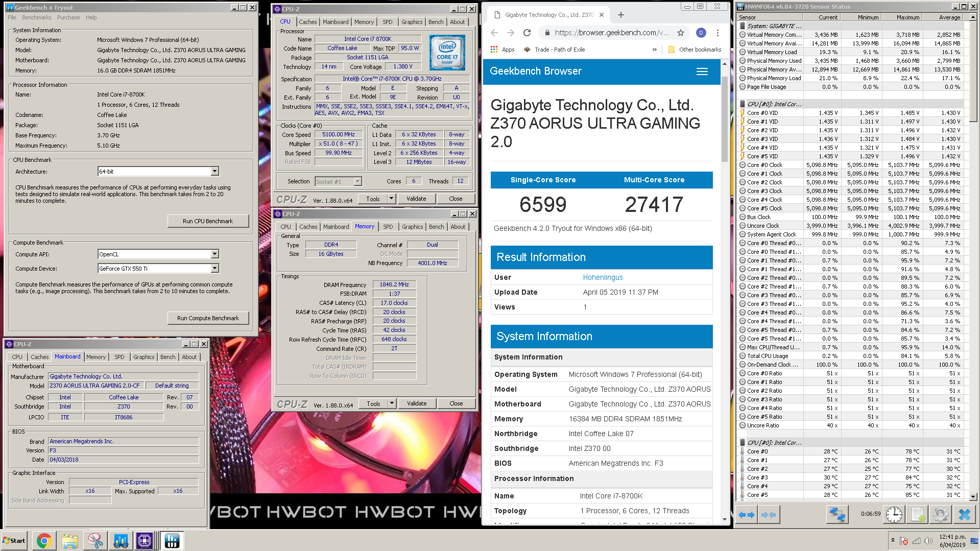This screenshot has width=980, height=551.
Task: Click the Geekbench Browser header title
Action: coord(535,71)
